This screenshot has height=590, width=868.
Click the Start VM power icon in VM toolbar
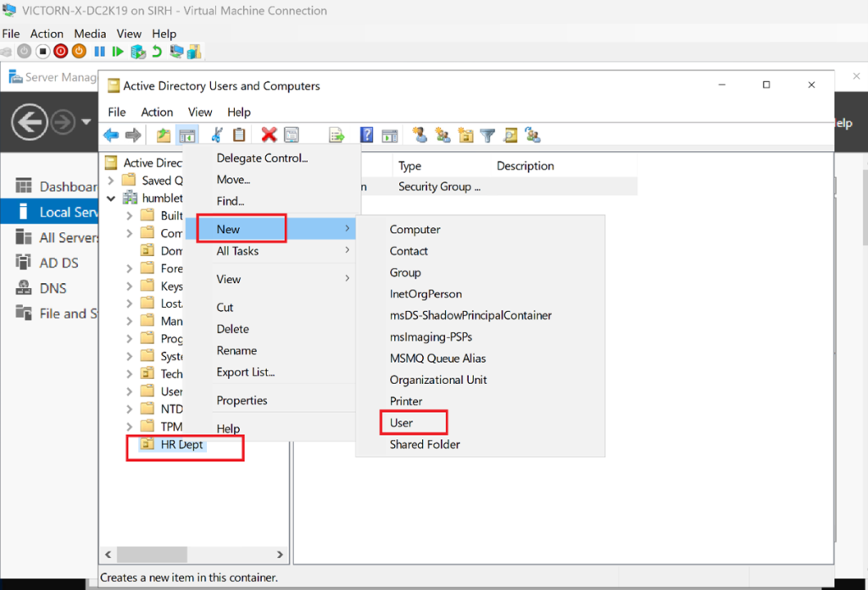pos(24,52)
